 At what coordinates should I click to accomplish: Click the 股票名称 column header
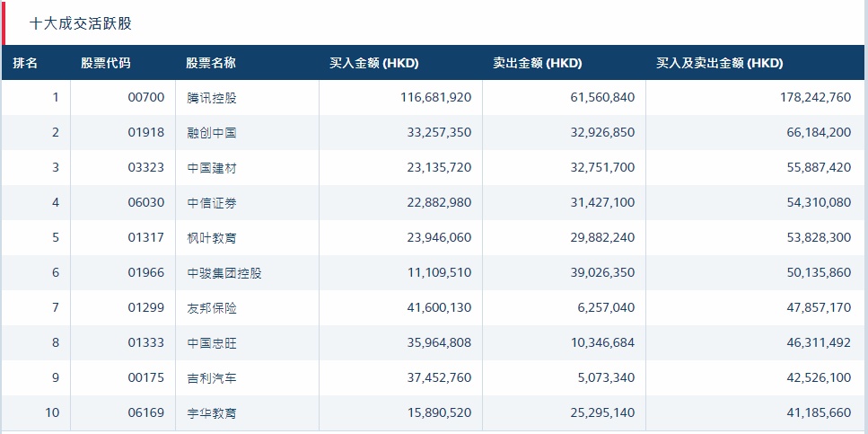tap(211, 63)
